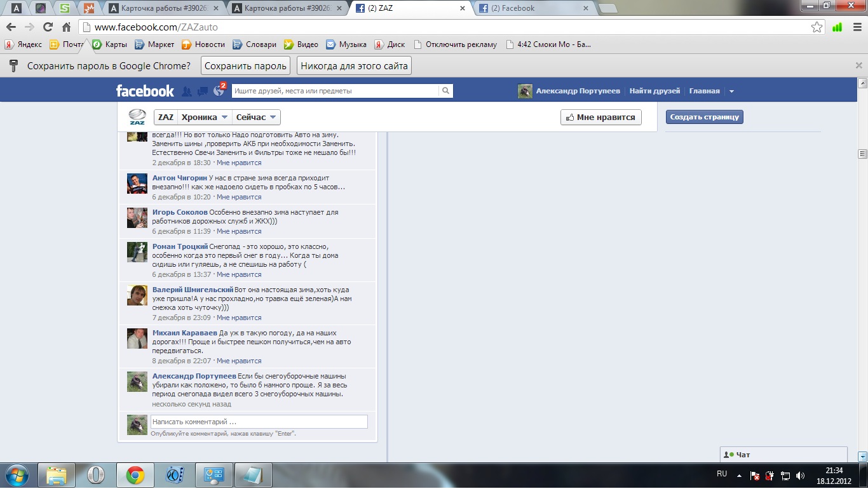Bookmark this page with the star icon

pos(817,27)
